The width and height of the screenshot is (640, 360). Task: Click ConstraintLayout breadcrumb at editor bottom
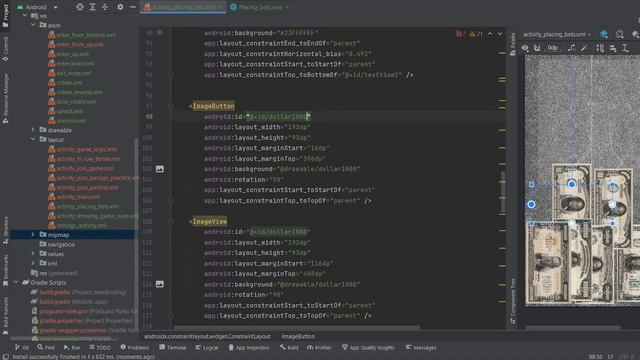click(x=207, y=336)
